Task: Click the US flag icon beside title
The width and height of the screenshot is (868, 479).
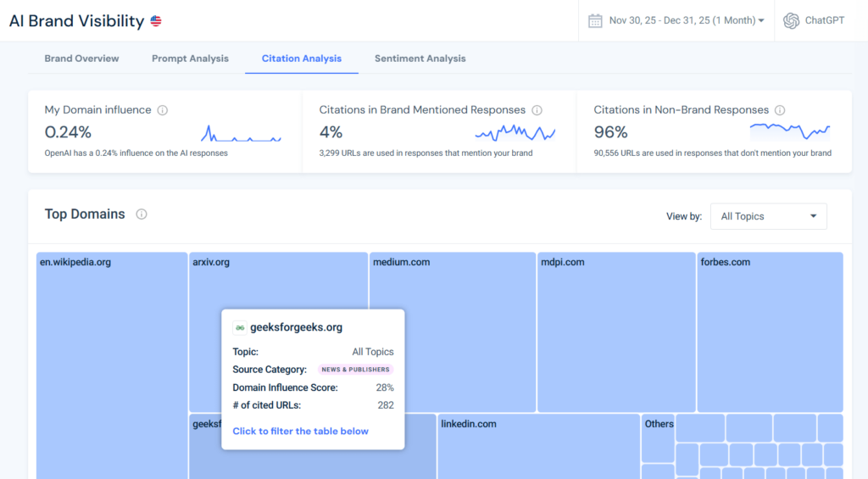Action: 156,21
